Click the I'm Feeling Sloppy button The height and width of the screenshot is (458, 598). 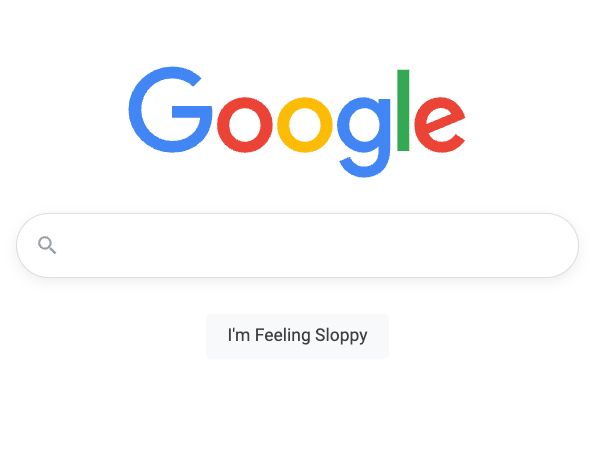coord(297,336)
